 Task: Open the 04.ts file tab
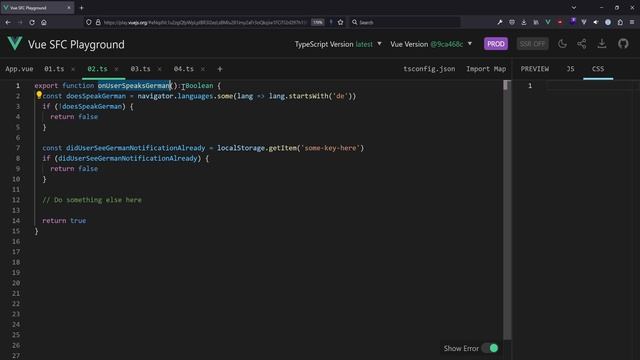click(x=184, y=69)
